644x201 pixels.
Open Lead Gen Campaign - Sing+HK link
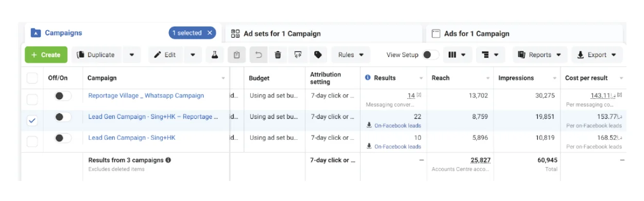131,138
